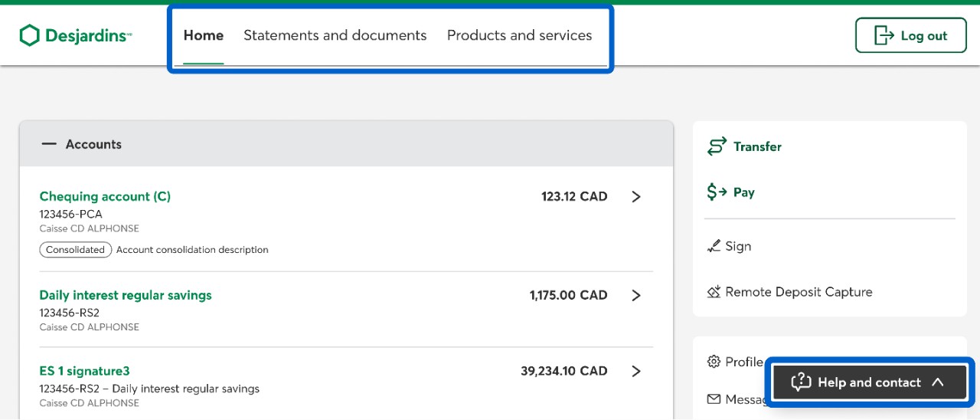980x420 pixels.
Task: Click the Sign pen icon
Action: pos(714,246)
